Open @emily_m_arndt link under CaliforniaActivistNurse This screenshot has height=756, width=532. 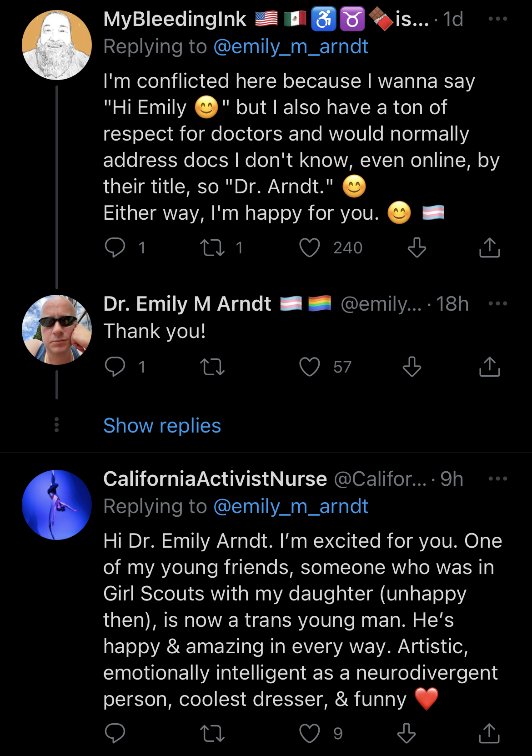click(291, 507)
